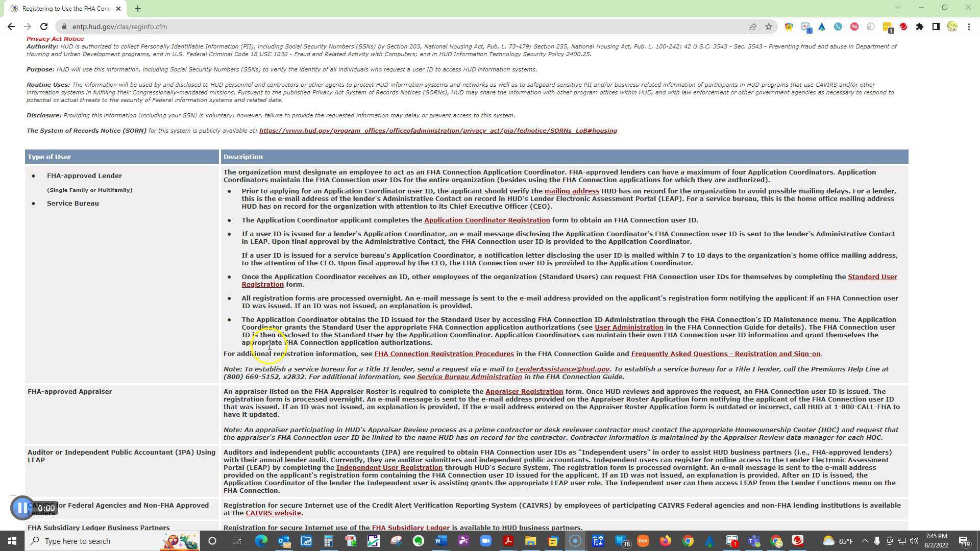
Task: Open Outlook from the taskbar
Action: [x=283, y=541]
